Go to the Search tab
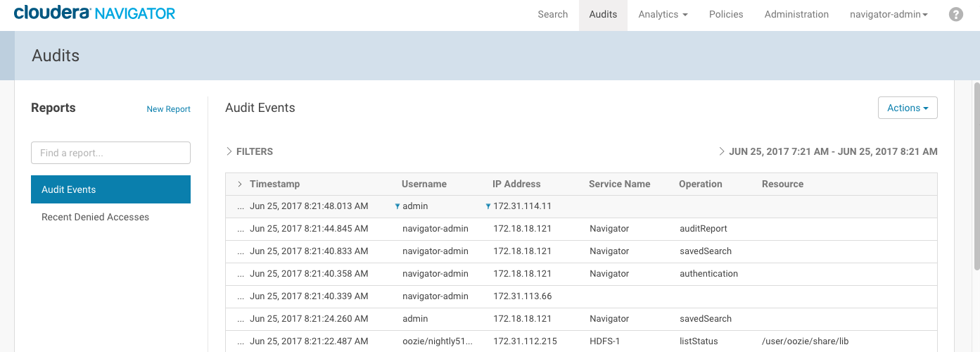Image resolution: width=980 pixels, height=352 pixels. tap(552, 15)
